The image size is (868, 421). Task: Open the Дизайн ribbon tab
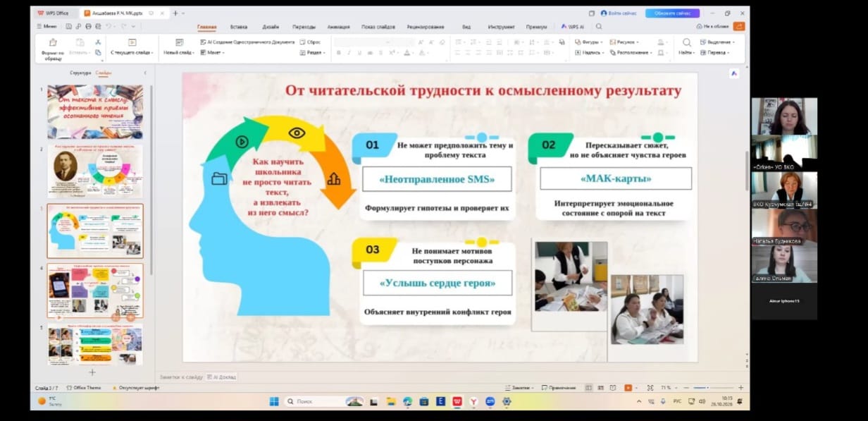[x=271, y=27]
